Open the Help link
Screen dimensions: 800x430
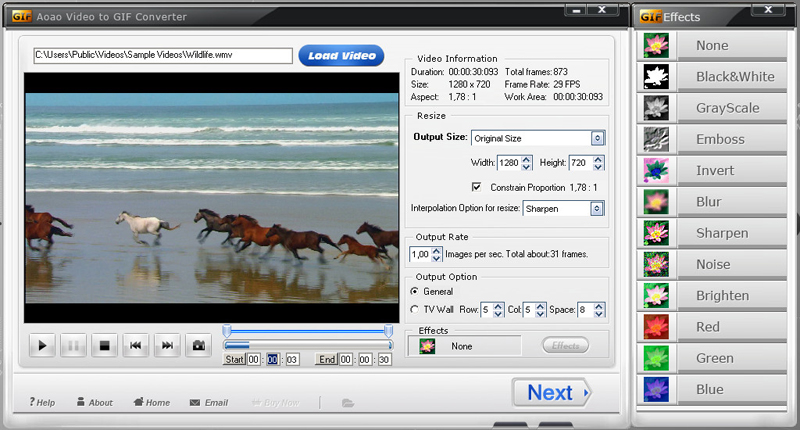click(42, 402)
